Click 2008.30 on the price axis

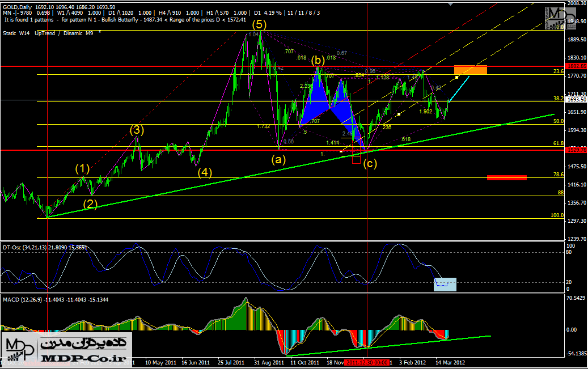click(577, 3)
